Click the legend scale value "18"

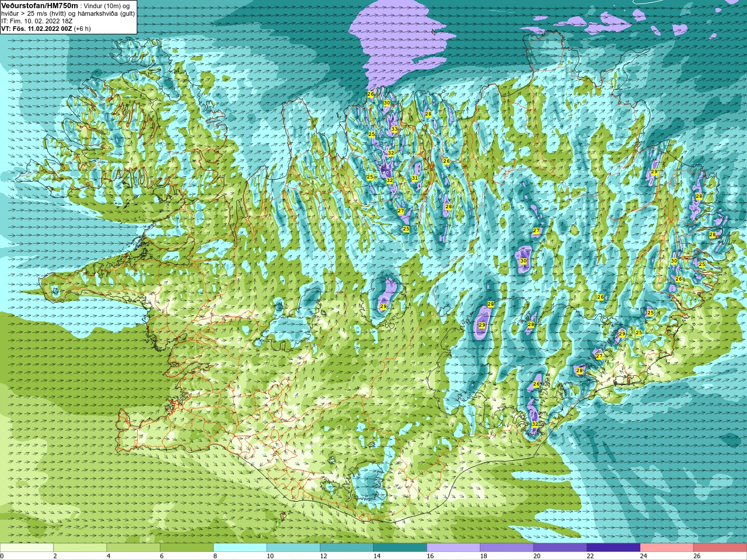point(484,556)
